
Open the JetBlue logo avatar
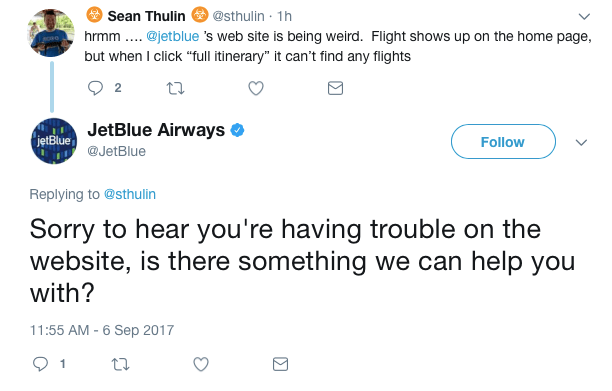54,141
